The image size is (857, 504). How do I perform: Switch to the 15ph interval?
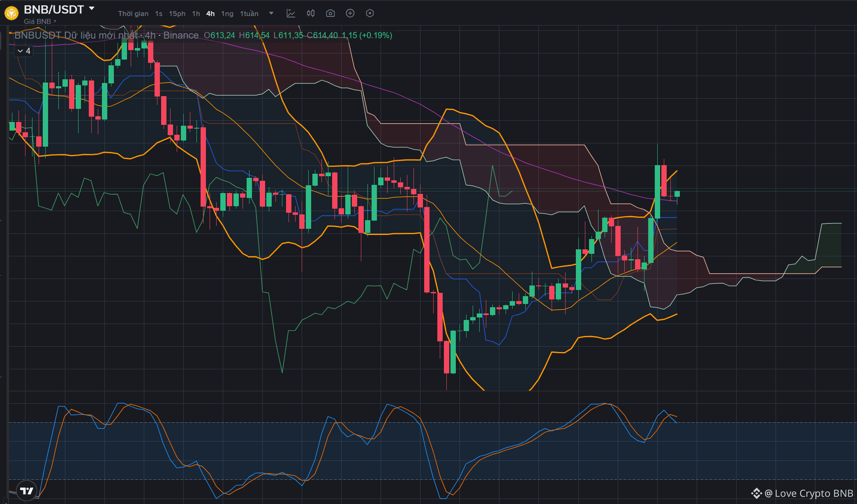point(177,14)
